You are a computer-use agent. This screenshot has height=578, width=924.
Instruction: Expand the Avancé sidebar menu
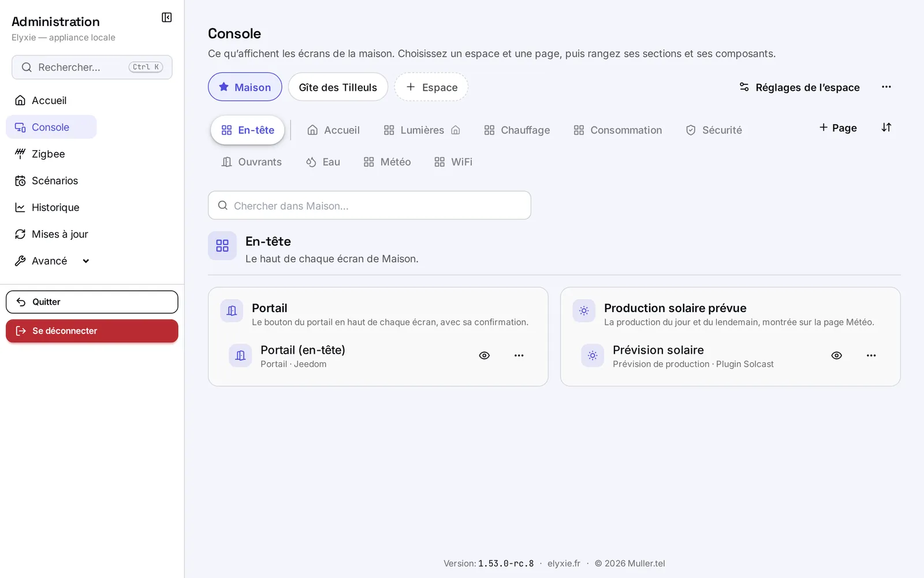point(51,261)
